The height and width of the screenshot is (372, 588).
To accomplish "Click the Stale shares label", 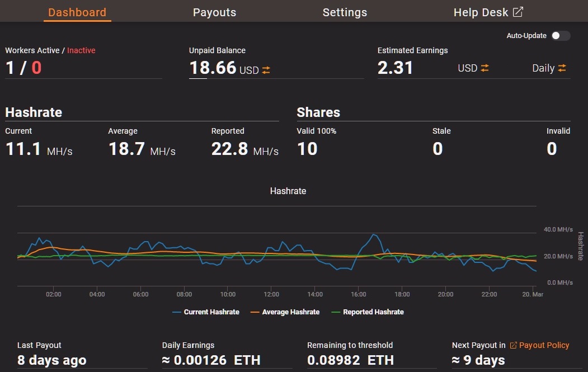I will (x=441, y=131).
